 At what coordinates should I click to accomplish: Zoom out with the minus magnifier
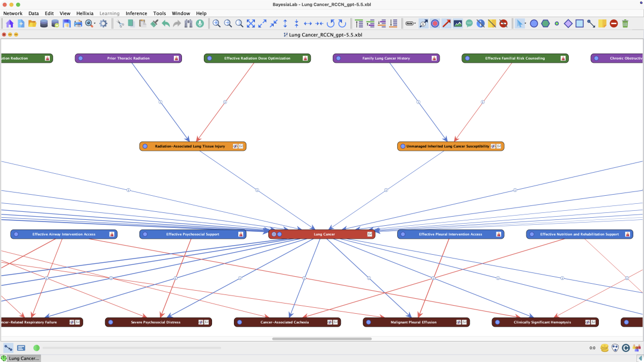click(x=228, y=24)
